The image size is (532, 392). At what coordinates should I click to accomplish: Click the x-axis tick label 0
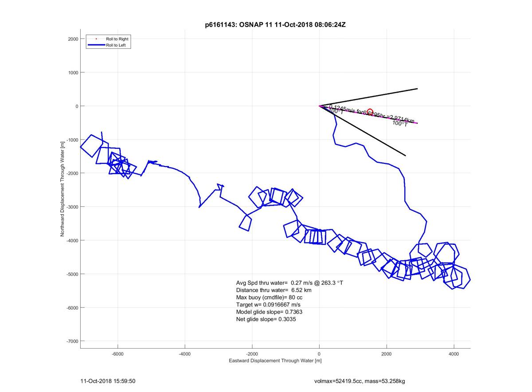[x=319, y=354]
